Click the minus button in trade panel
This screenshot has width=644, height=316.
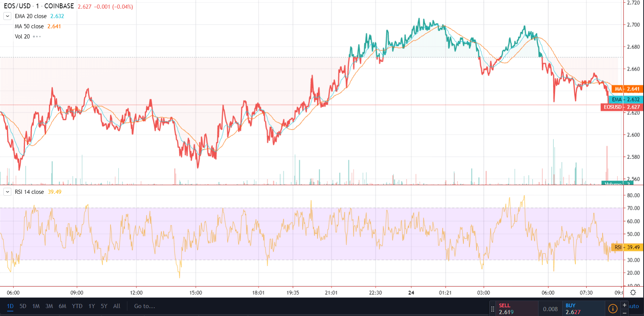pos(624,313)
